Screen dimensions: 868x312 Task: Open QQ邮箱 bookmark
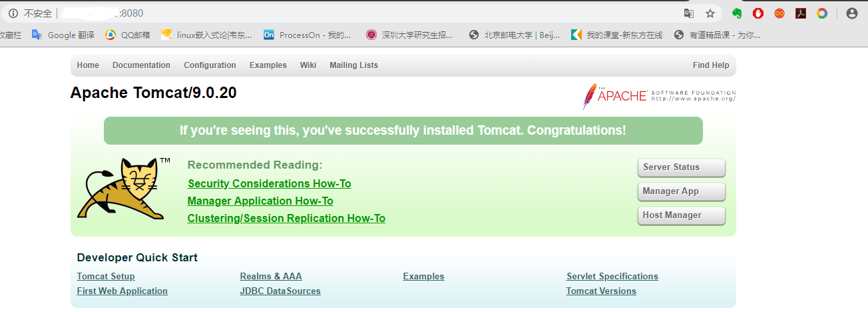[127, 35]
